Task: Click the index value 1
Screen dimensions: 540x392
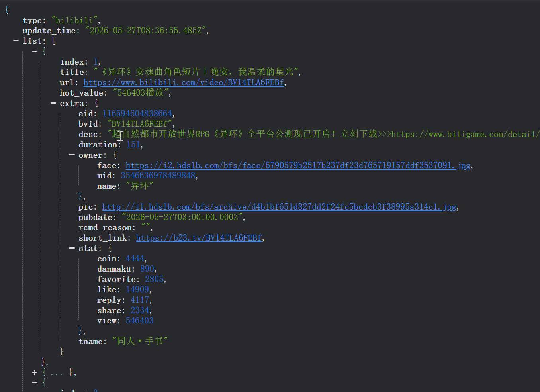Action: pos(96,62)
